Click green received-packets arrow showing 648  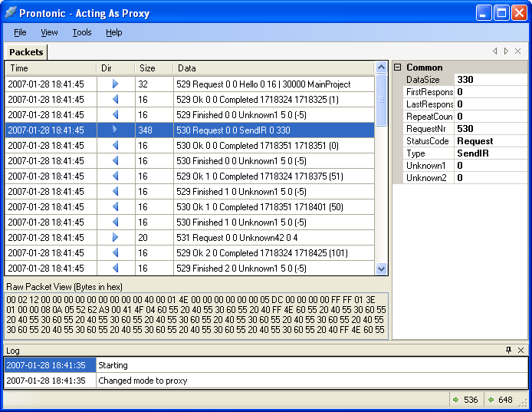pyautogui.click(x=491, y=400)
